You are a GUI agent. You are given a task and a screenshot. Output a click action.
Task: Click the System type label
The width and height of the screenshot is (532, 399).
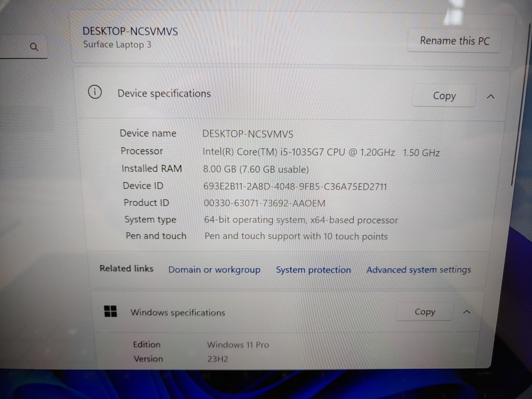[150, 219]
